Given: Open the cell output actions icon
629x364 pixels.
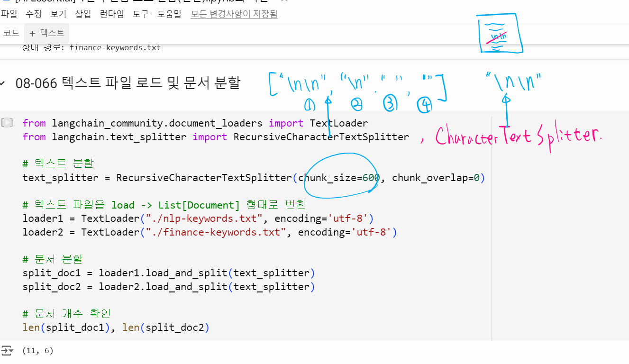Looking at the screenshot, I should [x=7, y=351].
